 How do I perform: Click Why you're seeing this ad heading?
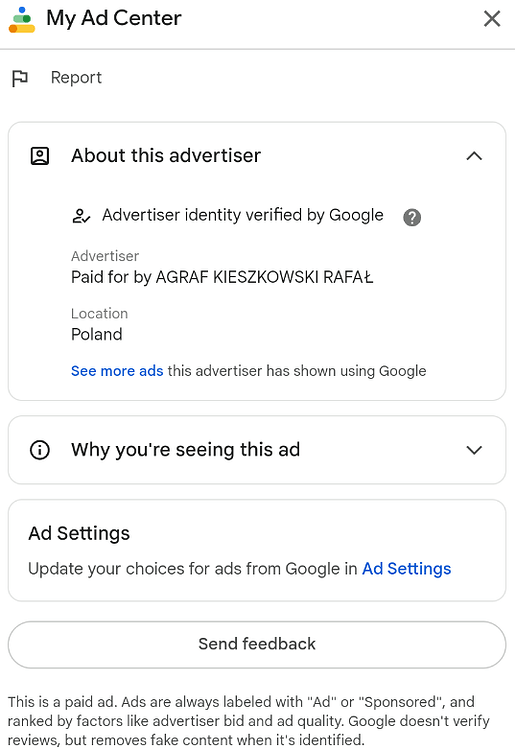pyautogui.click(x=186, y=450)
